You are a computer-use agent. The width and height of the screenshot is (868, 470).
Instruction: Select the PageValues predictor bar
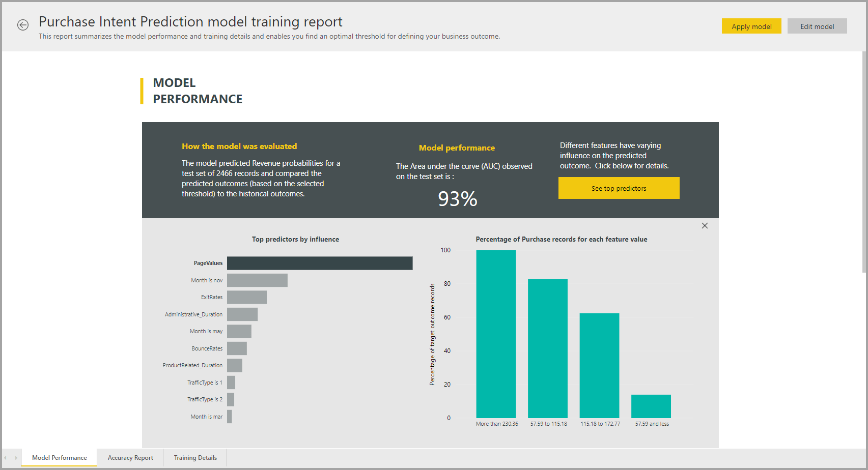coord(320,263)
